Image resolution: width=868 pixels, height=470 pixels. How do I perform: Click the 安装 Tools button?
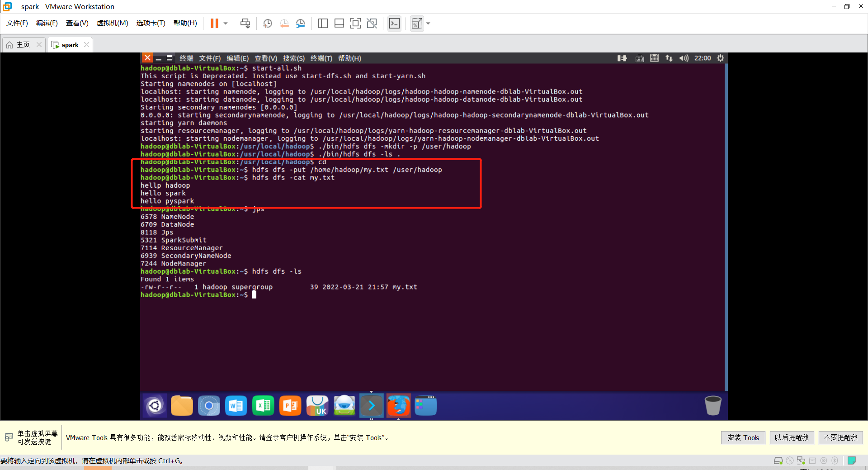pyautogui.click(x=743, y=437)
